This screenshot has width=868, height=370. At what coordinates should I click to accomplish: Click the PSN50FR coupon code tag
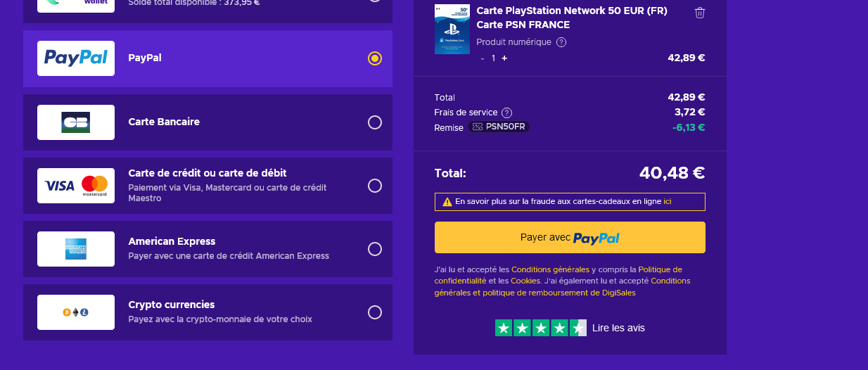499,127
